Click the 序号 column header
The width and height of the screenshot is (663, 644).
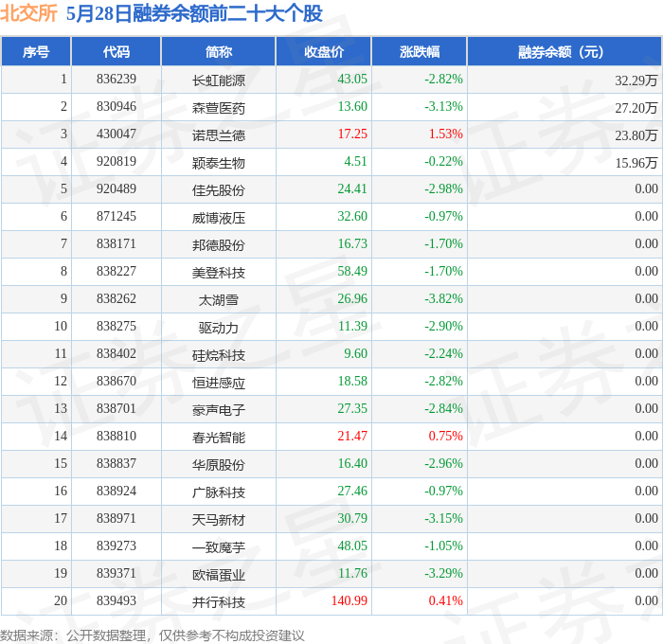tap(36, 51)
